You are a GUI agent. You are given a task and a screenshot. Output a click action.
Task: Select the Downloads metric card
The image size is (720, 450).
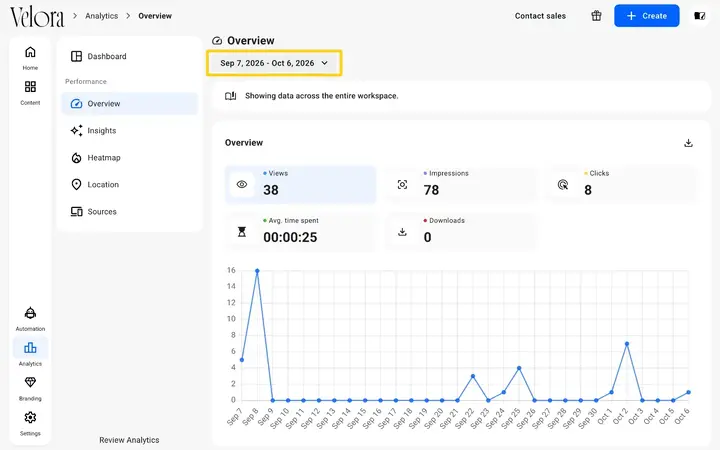461,232
